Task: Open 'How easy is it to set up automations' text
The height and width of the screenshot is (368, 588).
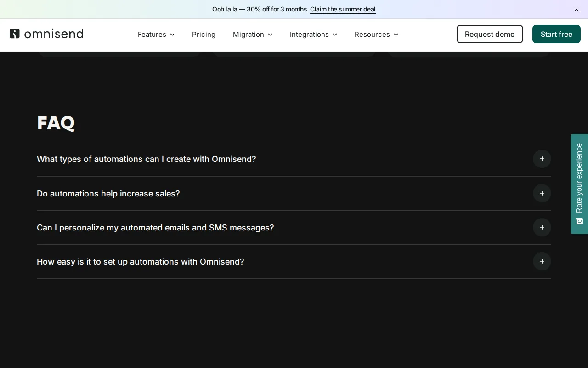Action: pos(141,262)
